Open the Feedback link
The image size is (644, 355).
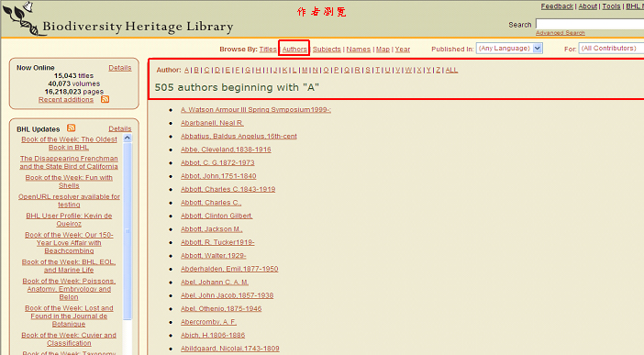coord(557,6)
